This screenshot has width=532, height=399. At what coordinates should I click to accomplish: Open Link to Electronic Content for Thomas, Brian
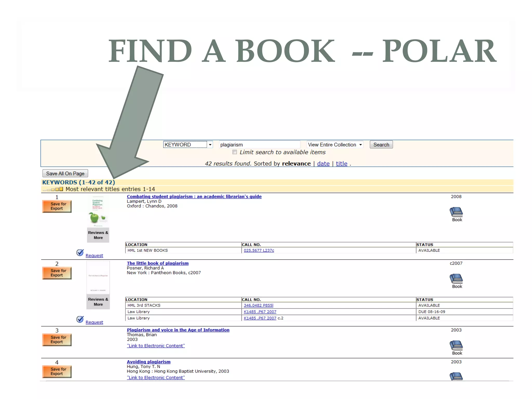tap(156, 346)
